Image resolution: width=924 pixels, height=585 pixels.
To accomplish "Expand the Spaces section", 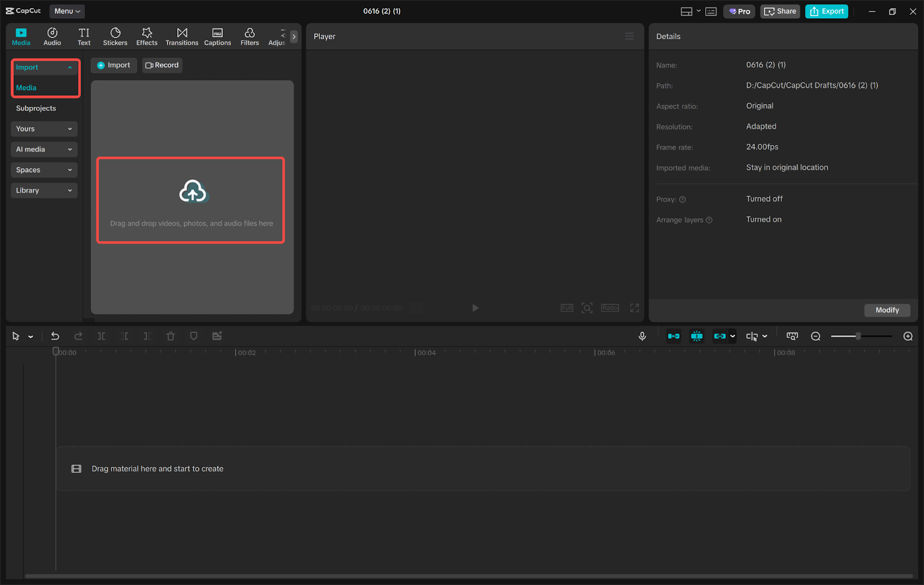I will point(44,170).
